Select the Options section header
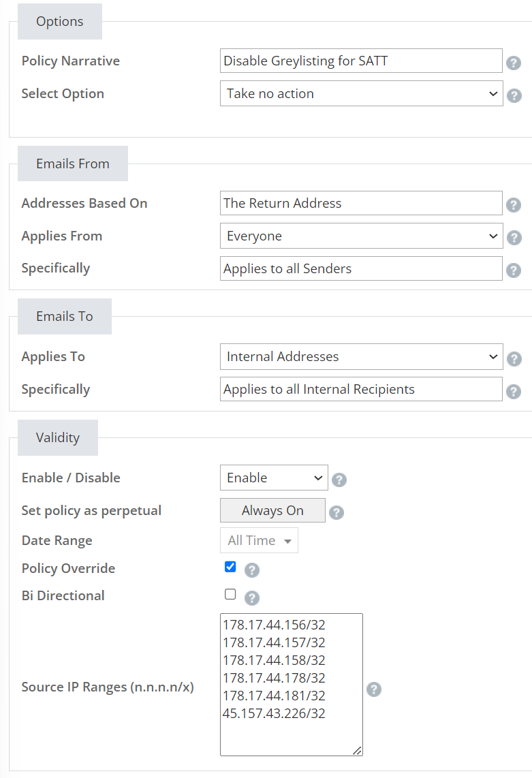Image resolution: width=532 pixels, height=778 pixels. [59, 21]
